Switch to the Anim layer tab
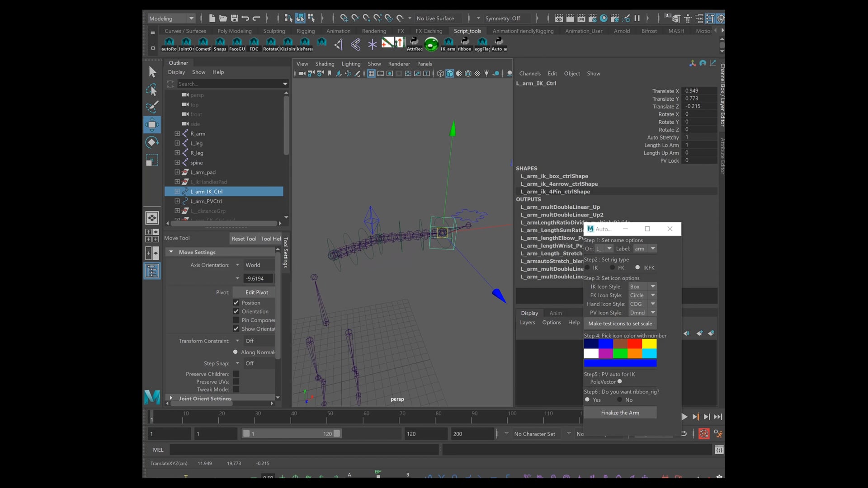The width and height of the screenshot is (868, 488). click(x=556, y=313)
